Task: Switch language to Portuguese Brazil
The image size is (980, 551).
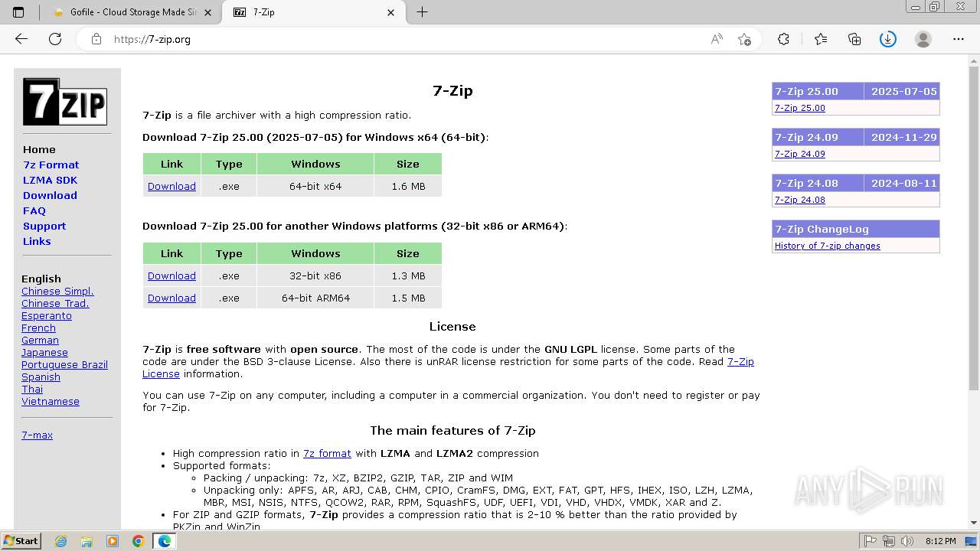Action: coord(64,364)
